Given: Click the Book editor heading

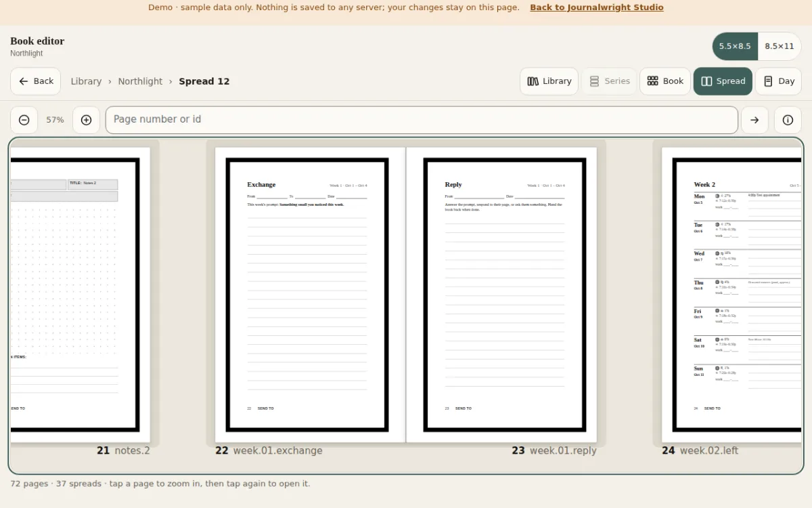Looking at the screenshot, I should [37, 41].
